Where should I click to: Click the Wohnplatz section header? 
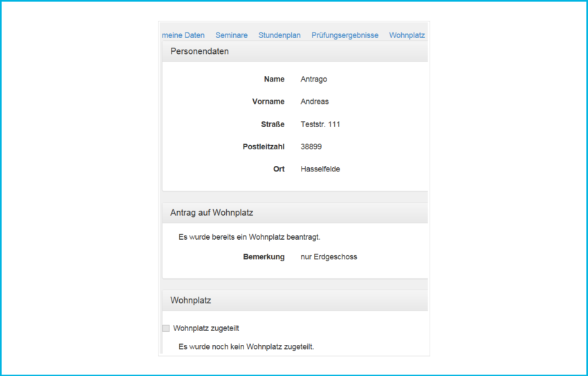coord(190,301)
